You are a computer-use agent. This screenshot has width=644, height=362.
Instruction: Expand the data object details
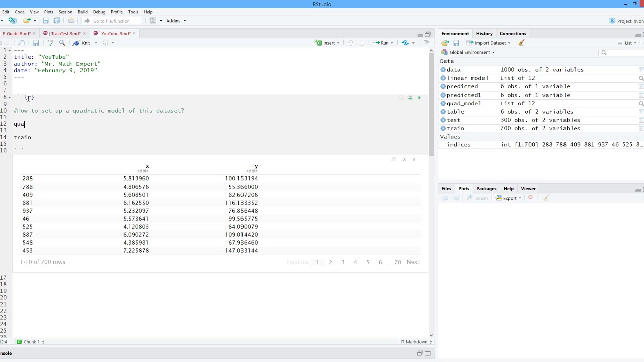click(443, 70)
